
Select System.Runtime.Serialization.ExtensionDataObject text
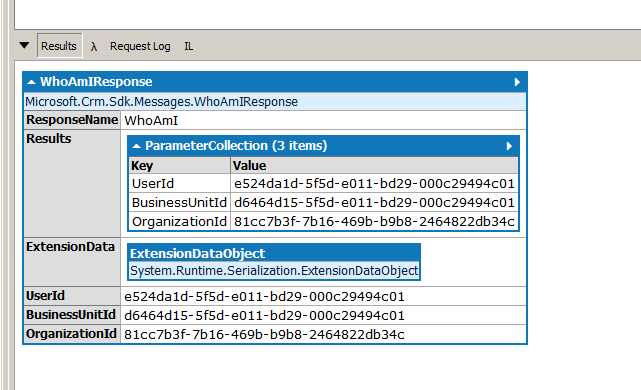point(274,271)
